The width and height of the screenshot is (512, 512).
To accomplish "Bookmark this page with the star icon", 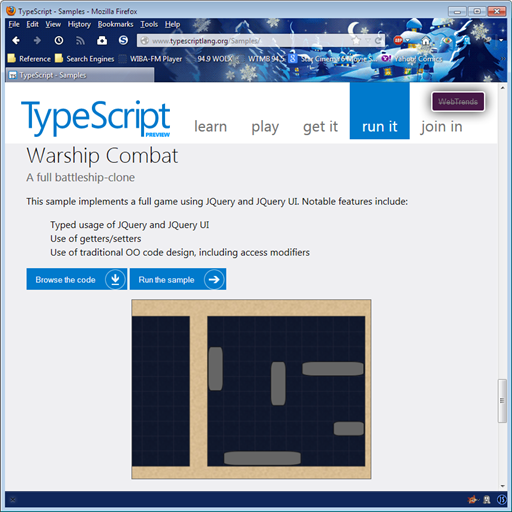I will [356, 41].
